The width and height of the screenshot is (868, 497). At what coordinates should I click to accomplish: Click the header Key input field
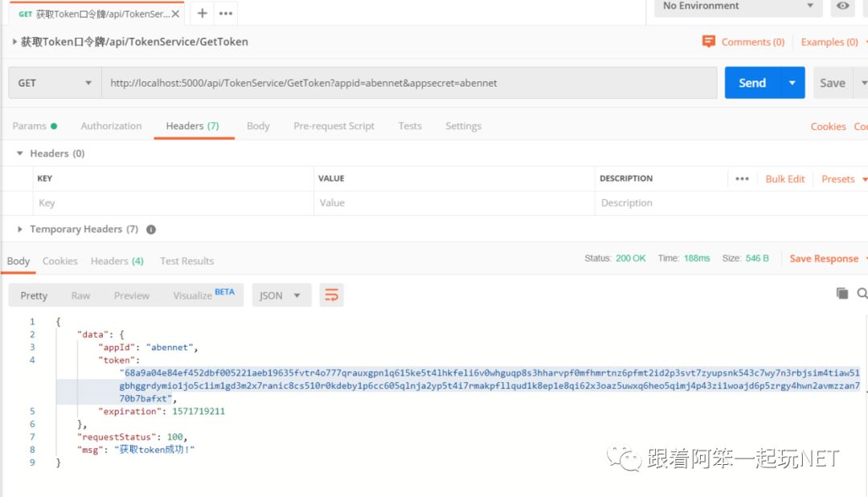click(x=174, y=203)
